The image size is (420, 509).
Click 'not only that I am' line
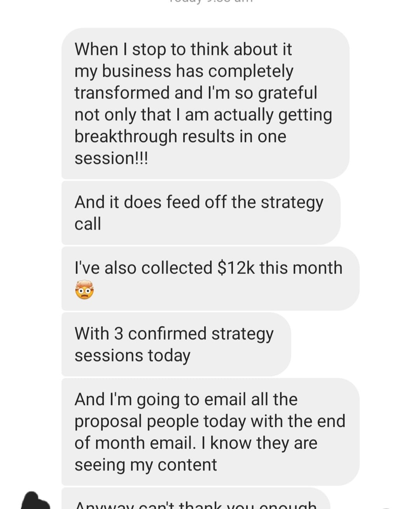pos(203,115)
